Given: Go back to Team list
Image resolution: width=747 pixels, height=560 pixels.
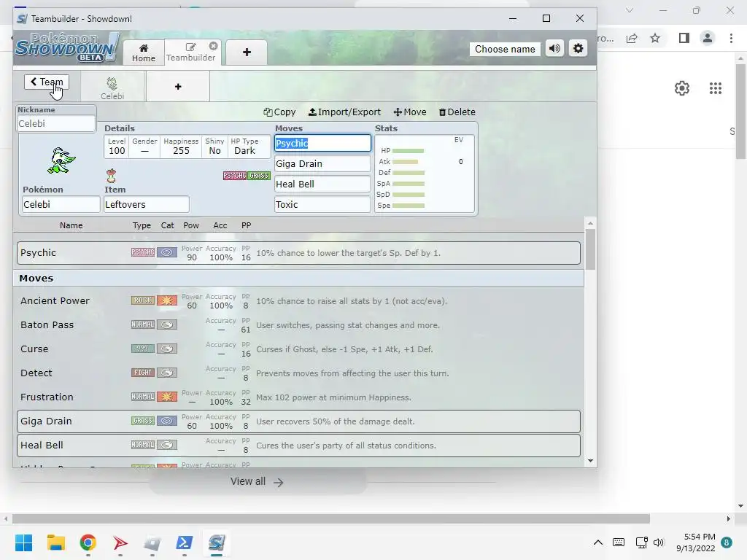Looking at the screenshot, I should [47, 82].
